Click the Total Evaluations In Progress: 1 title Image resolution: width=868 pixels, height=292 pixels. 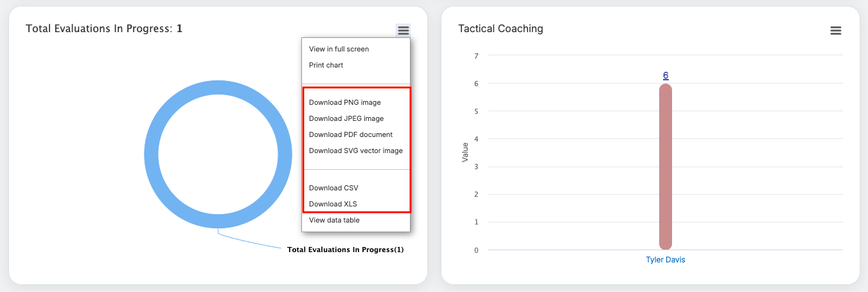pos(104,29)
